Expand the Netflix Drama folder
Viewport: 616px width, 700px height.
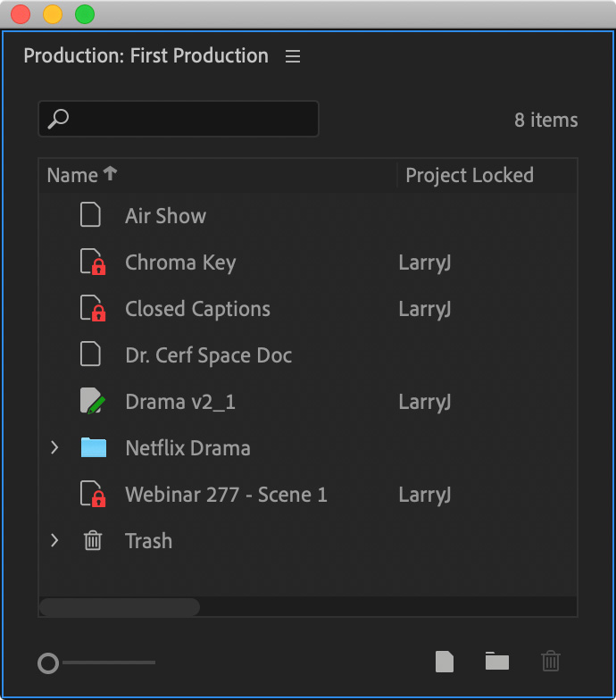click(x=54, y=447)
